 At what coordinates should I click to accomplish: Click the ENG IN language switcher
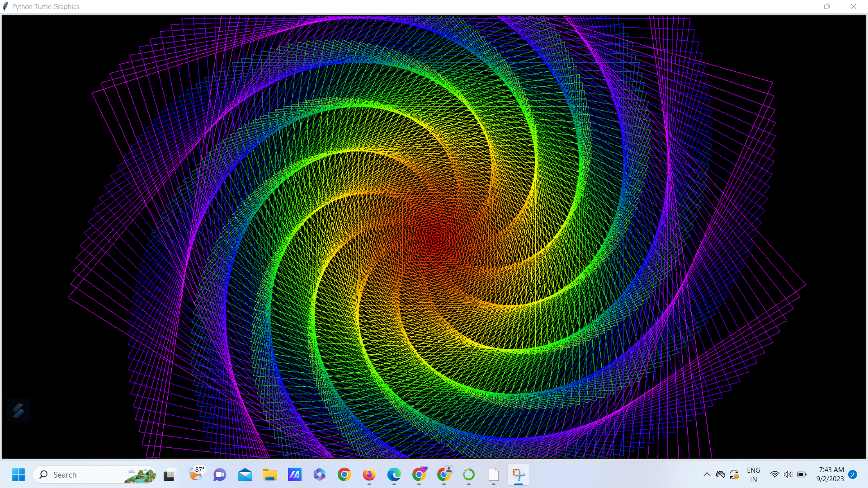[x=753, y=474]
